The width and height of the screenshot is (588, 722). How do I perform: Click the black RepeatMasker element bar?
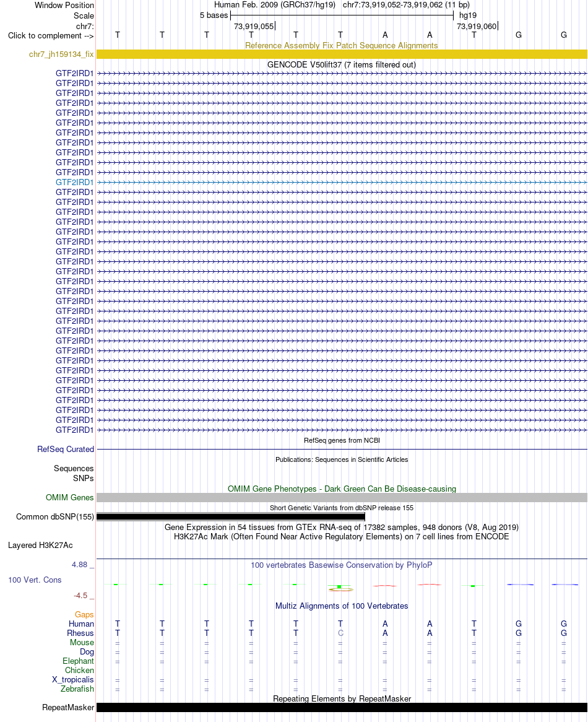[342, 707]
